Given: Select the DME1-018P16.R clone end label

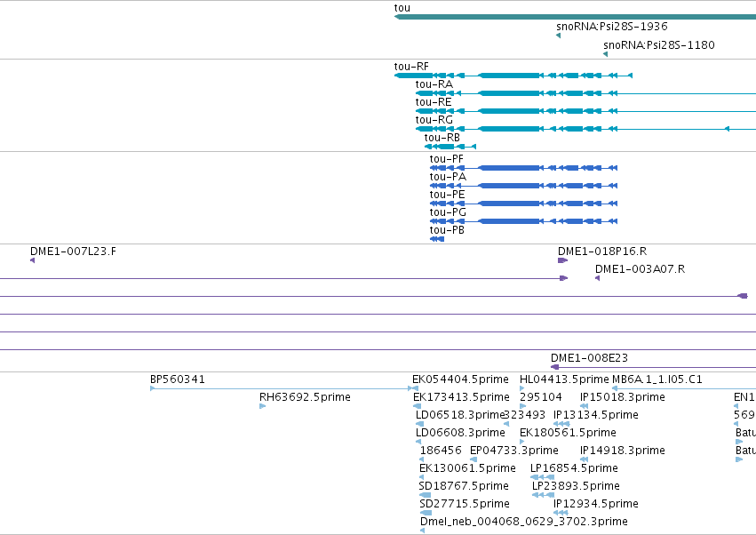Looking at the screenshot, I should click(x=602, y=252).
